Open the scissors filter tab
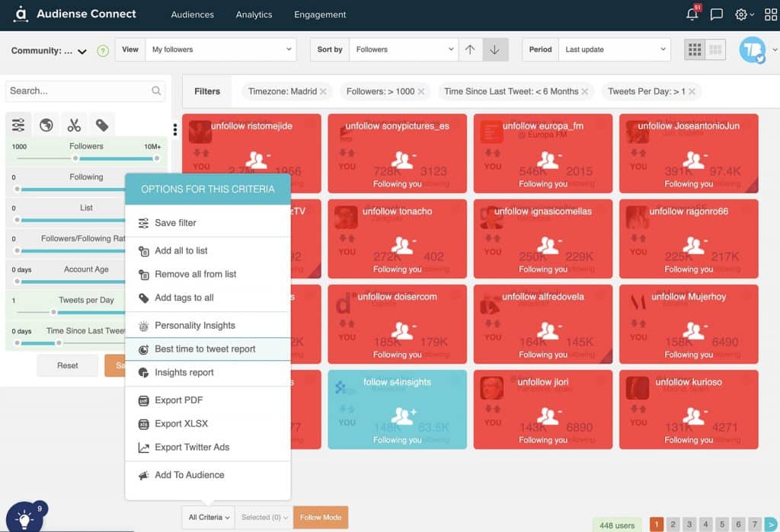Image resolution: width=780 pixels, height=532 pixels. pyautogui.click(x=74, y=125)
